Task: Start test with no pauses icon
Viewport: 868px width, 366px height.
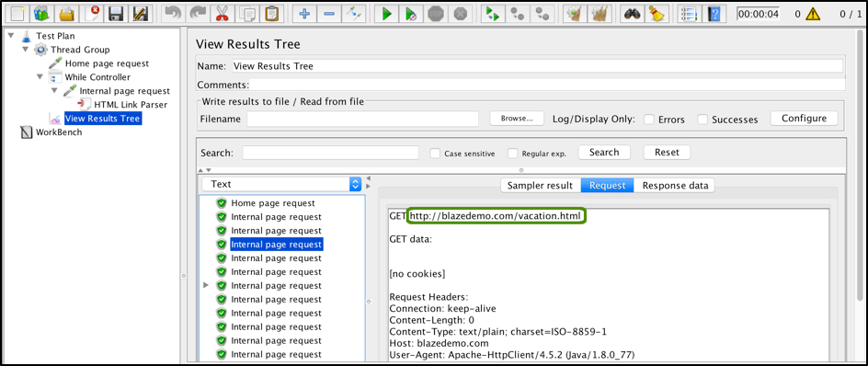Action: 411,13
